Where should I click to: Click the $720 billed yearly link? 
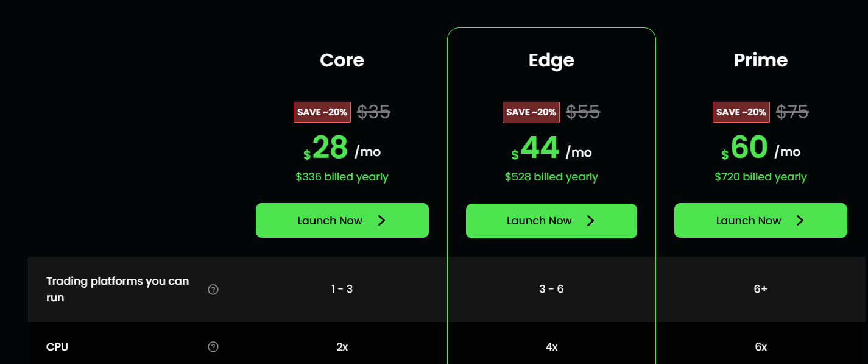click(x=760, y=177)
